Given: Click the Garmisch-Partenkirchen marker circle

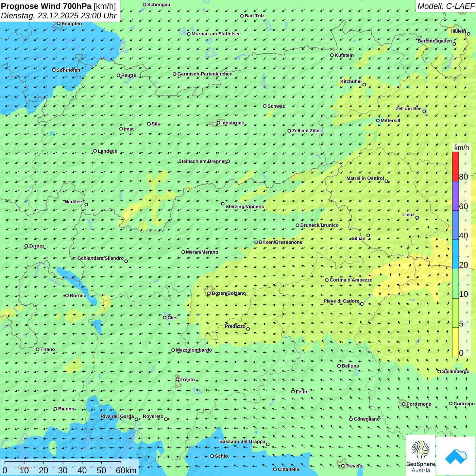Looking at the screenshot, I should [x=174, y=74].
